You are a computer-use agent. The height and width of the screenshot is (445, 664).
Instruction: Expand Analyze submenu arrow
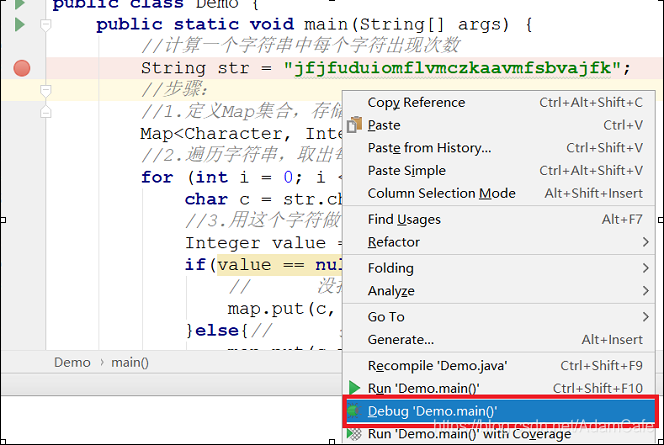645,291
